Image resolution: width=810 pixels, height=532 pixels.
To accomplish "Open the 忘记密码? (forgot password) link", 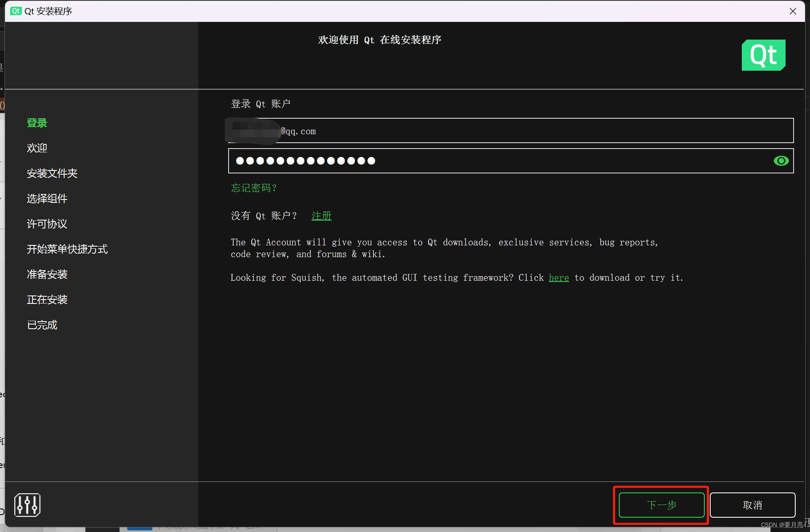I will pos(254,188).
